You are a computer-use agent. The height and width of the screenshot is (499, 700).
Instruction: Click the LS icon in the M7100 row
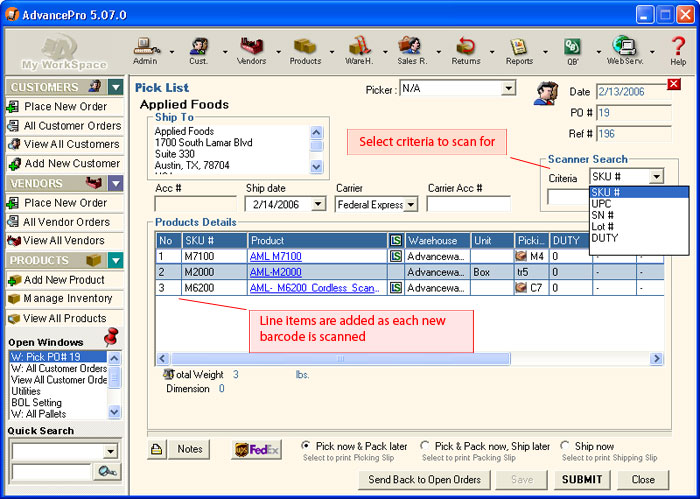coord(396,256)
